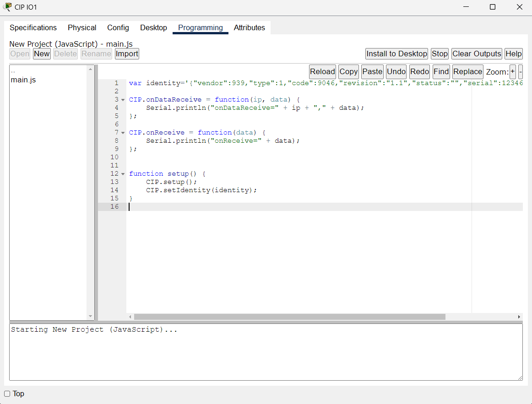Go to the Physical tab
The width and height of the screenshot is (532, 404).
[x=82, y=27]
